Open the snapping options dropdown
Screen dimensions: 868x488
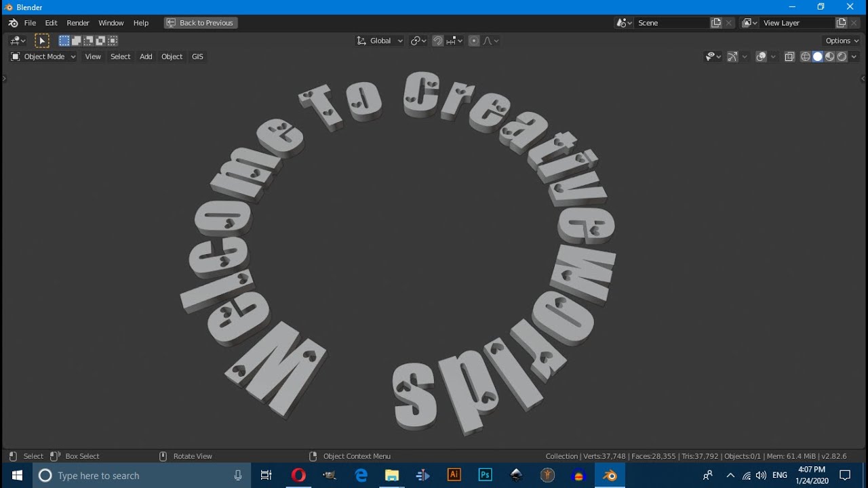(454, 41)
